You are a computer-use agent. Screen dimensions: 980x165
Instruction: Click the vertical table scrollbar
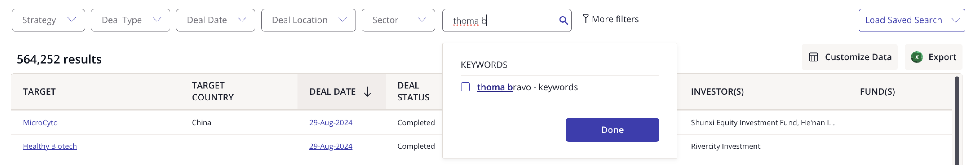pos(956,121)
